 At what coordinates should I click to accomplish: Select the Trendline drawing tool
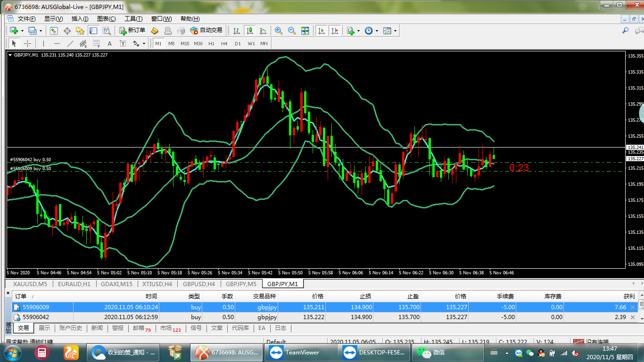pos(70,43)
